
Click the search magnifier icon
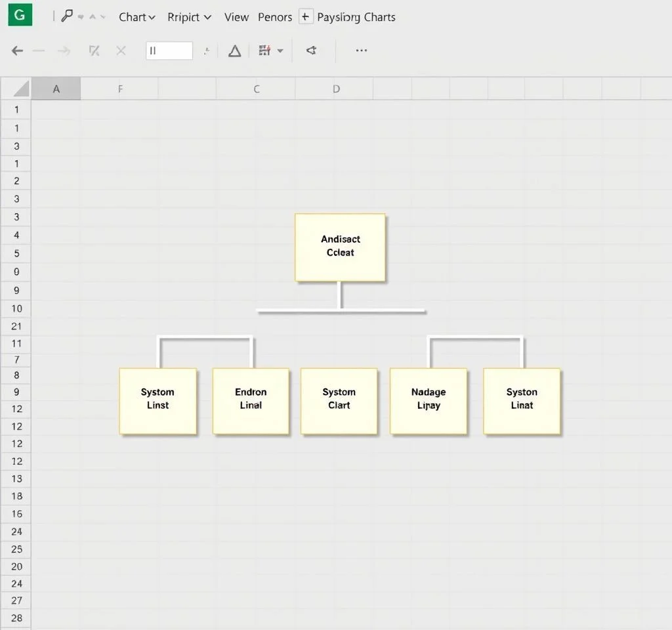[67, 16]
